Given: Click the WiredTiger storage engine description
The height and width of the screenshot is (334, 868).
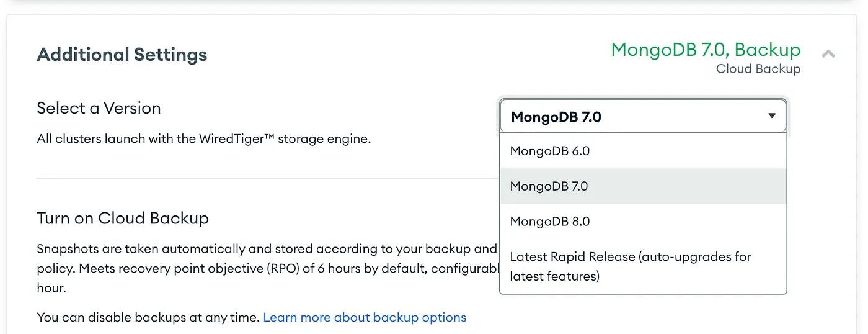Looking at the screenshot, I should click(203, 138).
